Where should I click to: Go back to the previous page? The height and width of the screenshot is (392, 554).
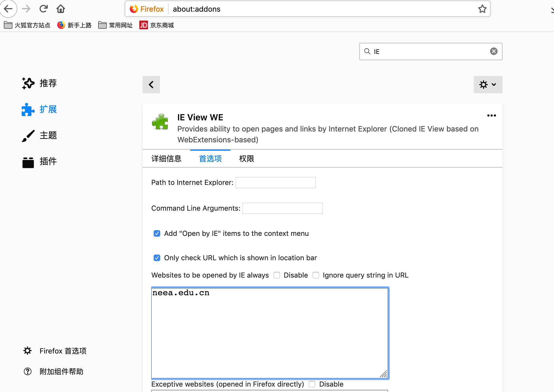pos(8,9)
